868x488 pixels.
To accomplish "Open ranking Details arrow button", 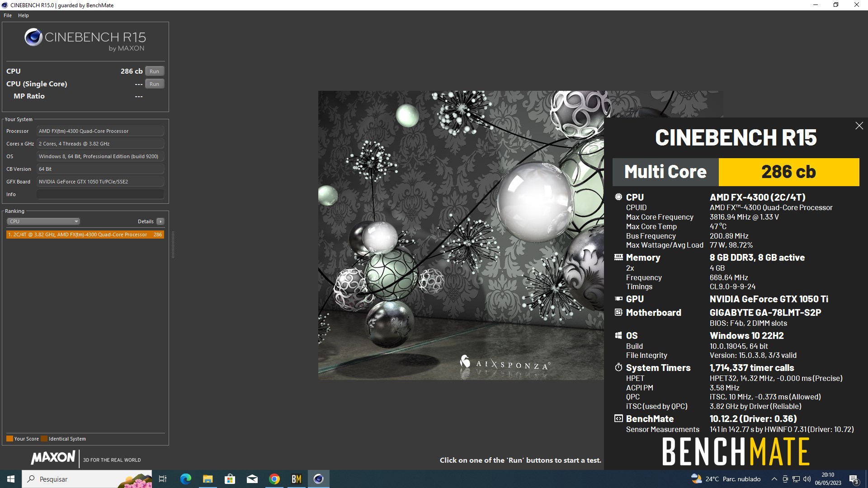I will click(160, 221).
